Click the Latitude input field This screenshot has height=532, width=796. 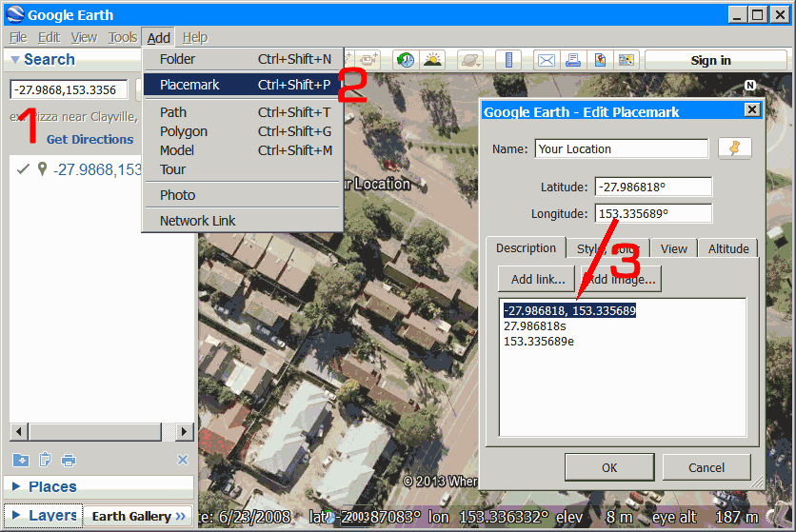point(652,187)
